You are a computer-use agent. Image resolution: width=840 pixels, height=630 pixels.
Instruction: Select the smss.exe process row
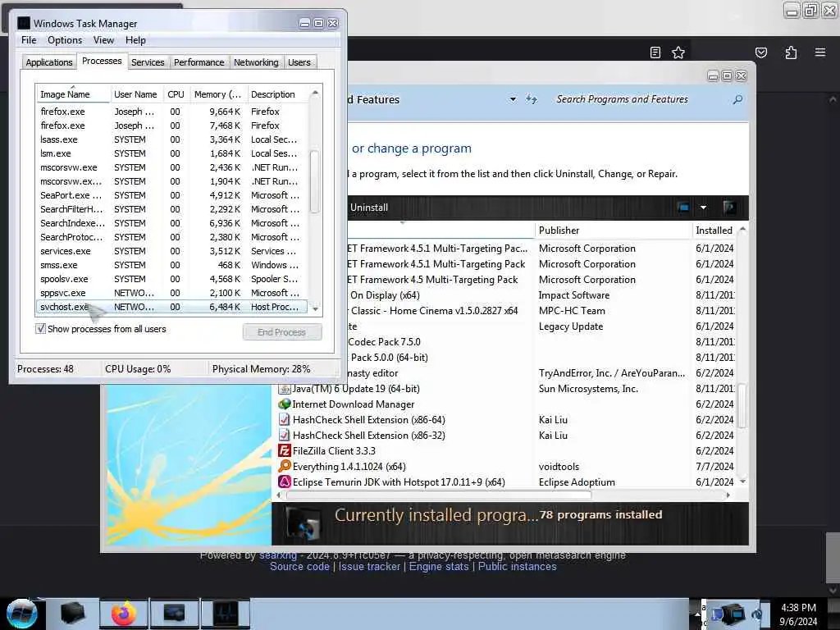pos(171,265)
